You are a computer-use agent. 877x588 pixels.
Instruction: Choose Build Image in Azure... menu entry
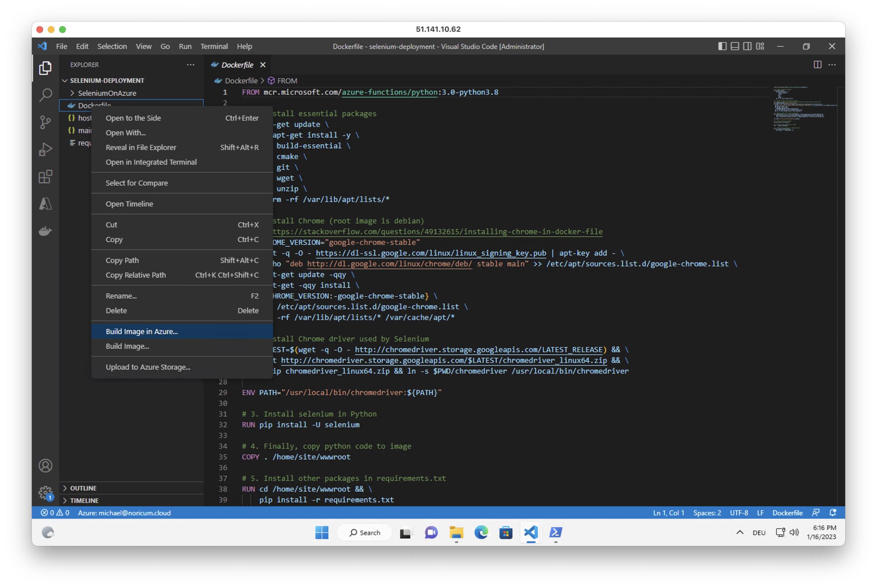pos(142,331)
